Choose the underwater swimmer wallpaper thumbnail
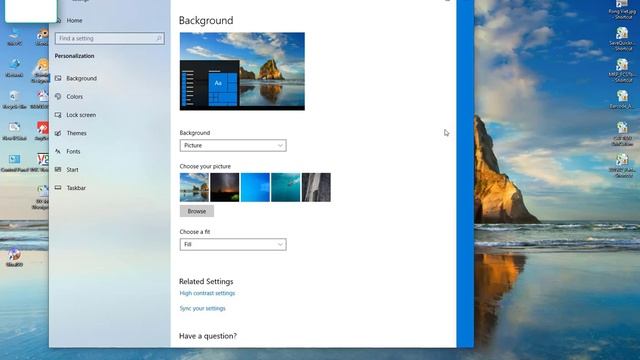 pyautogui.click(x=286, y=187)
